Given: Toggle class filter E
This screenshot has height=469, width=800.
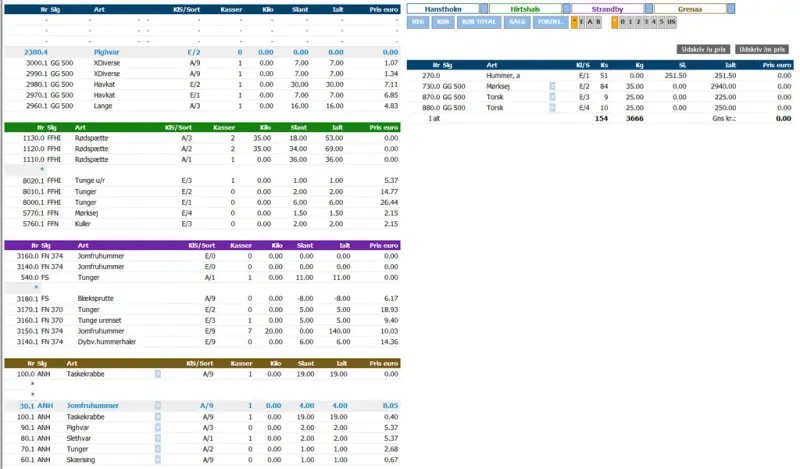Looking at the screenshot, I should pos(582,22).
